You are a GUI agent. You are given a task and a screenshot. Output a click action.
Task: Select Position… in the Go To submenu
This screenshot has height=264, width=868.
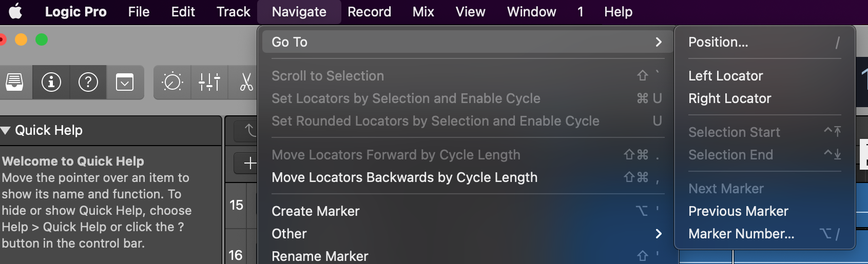[718, 42]
